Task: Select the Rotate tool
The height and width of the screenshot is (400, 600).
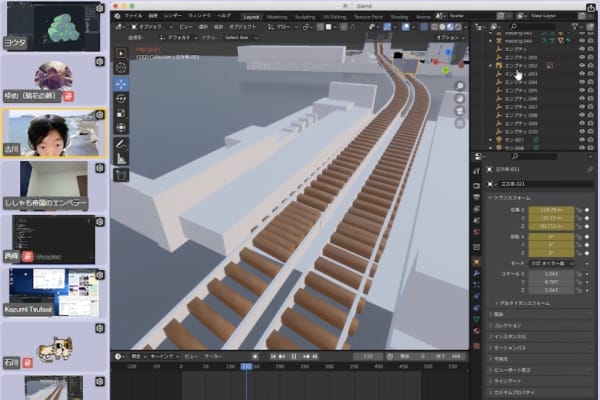Action: (122, 98)
